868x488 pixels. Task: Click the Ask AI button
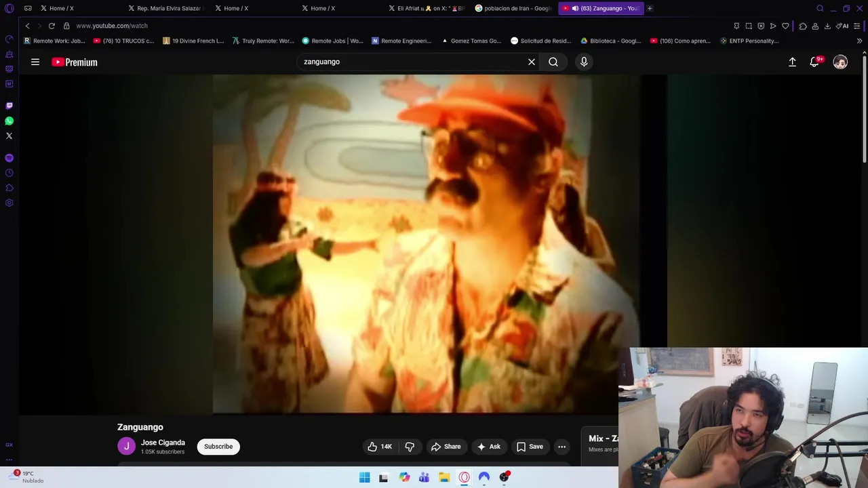point(489,447)
